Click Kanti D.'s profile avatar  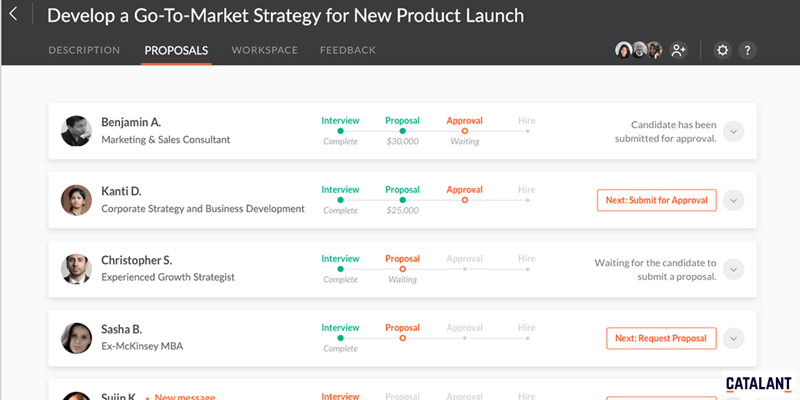pyautogui.click(x=77, y=200)
